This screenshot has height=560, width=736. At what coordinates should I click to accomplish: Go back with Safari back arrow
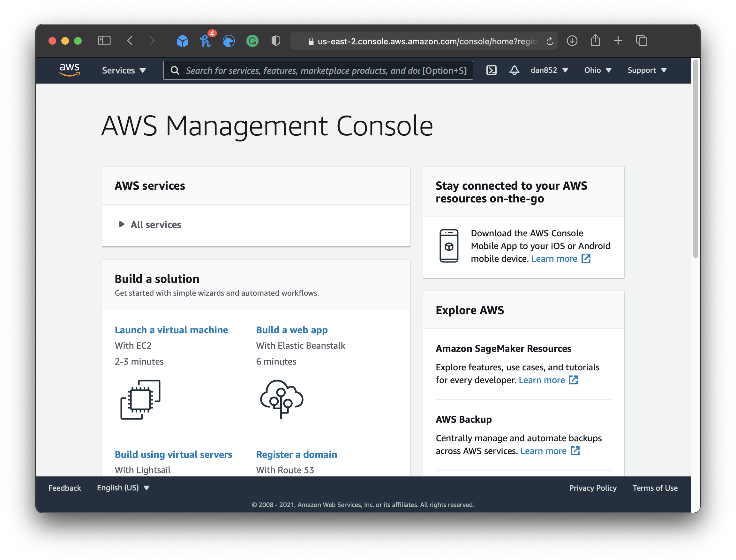[130, 41]
